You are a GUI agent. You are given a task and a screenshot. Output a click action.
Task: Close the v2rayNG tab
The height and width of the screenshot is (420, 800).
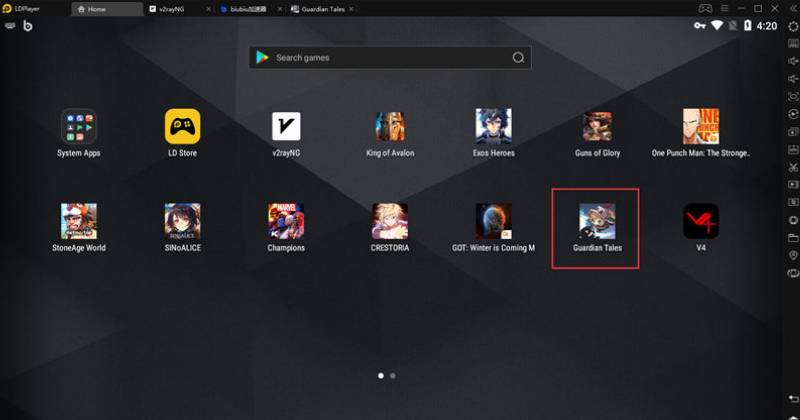tap(208, 9)
